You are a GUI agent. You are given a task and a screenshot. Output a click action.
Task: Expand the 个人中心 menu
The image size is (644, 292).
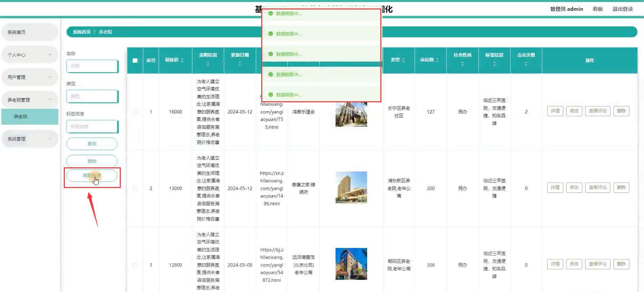(30, 55)
